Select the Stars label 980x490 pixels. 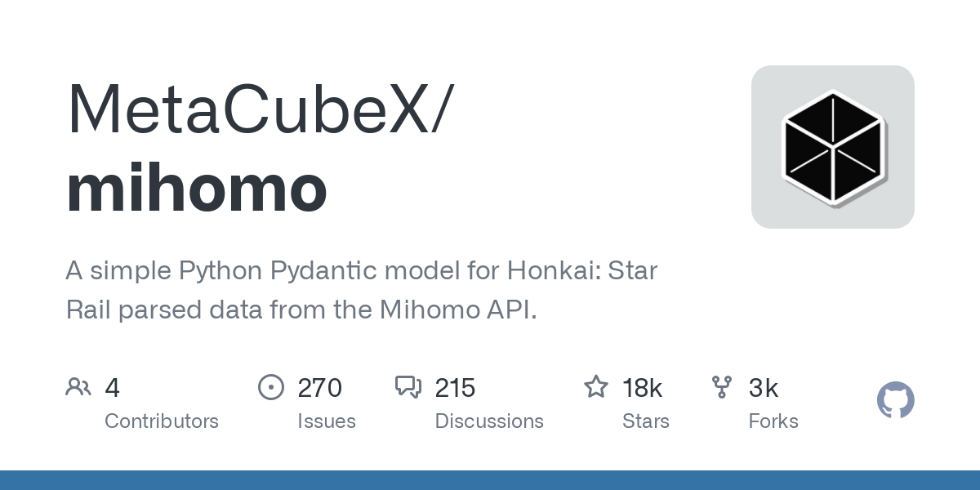click(x=646, y=421)
